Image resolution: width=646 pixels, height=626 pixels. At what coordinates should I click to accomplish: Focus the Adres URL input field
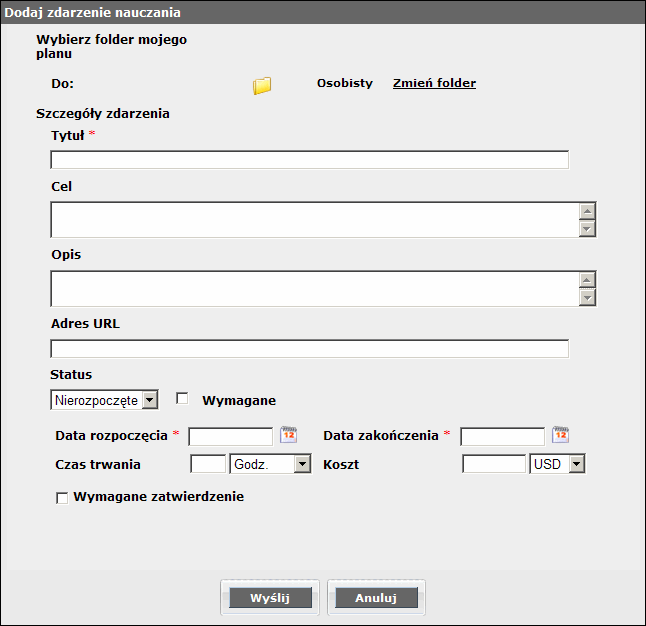(x=309, y=349)
